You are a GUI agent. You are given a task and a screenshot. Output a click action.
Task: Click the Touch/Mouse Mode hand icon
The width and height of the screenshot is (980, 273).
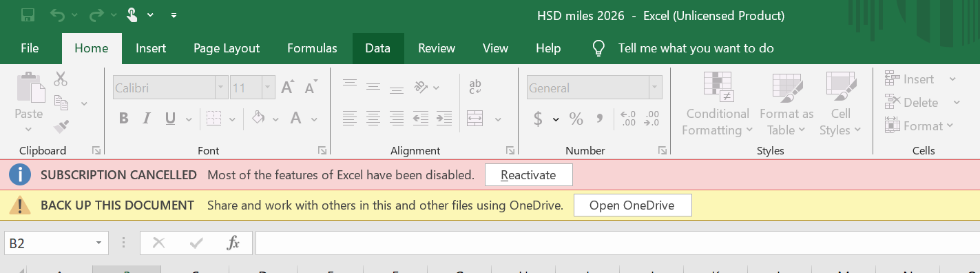133,14
